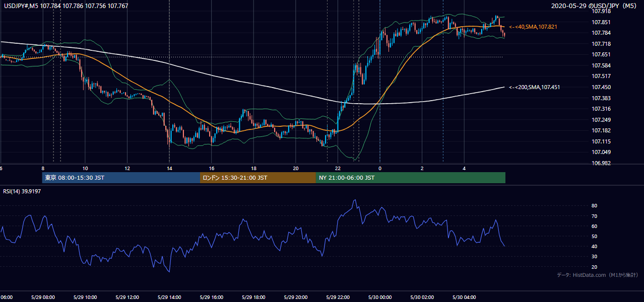644x302 pixels.
Task: Click hour tick 8 on chart time axis
Action: [43, 169]
